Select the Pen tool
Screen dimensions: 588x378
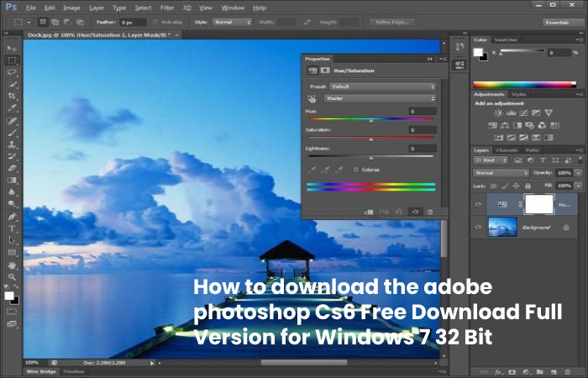12,217
